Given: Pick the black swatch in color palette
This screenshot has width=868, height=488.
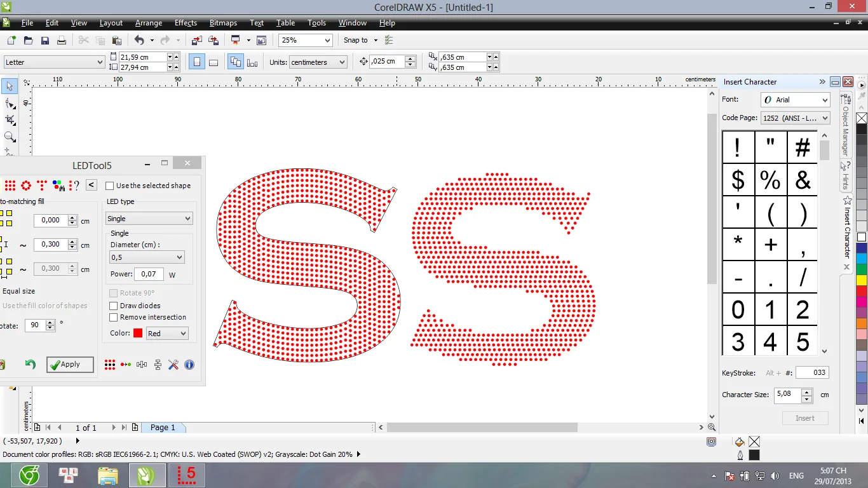Looking at the screenshot, I should (862, 128).
